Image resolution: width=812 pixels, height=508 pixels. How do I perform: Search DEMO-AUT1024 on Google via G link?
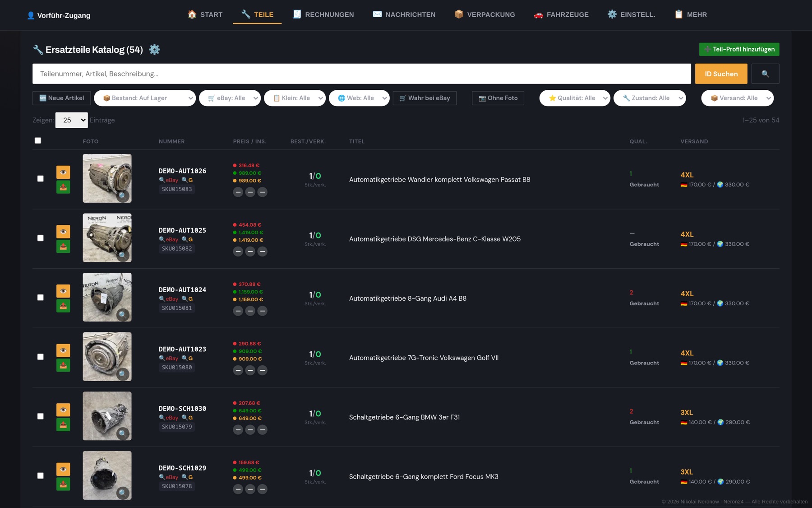187,299
